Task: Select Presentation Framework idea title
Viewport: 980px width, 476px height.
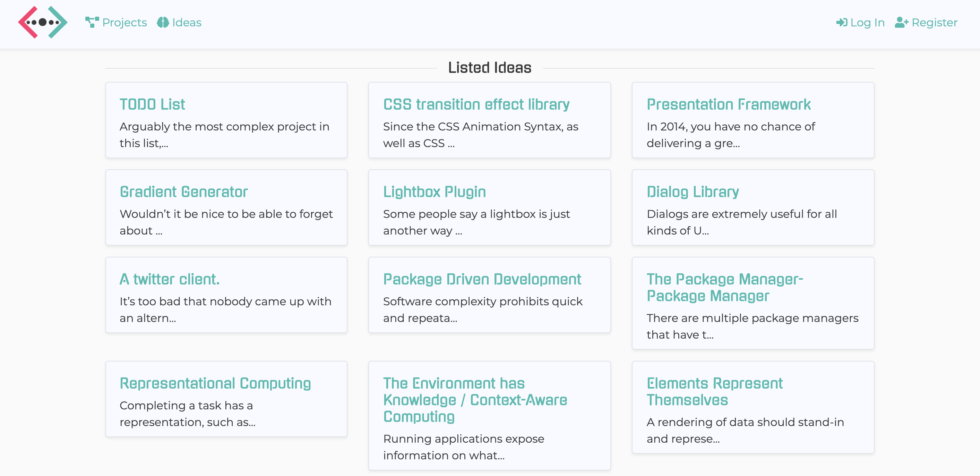Action: tap(729, 104)
